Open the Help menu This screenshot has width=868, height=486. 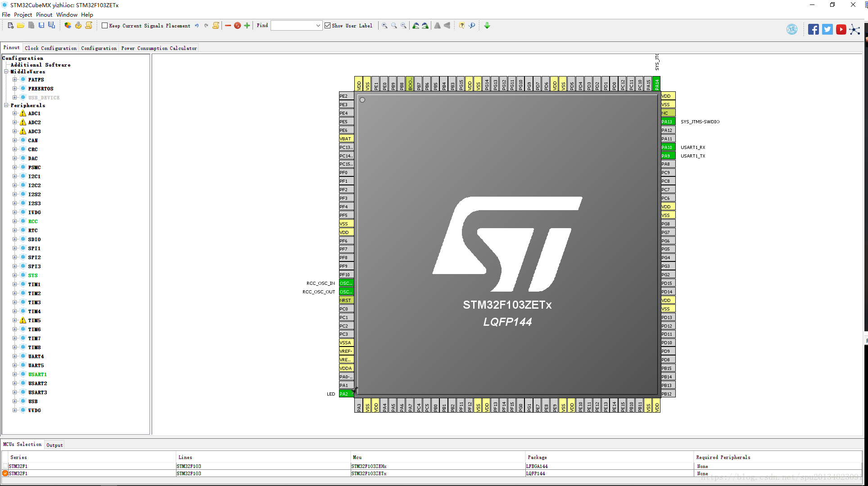[x=87, y=14]
